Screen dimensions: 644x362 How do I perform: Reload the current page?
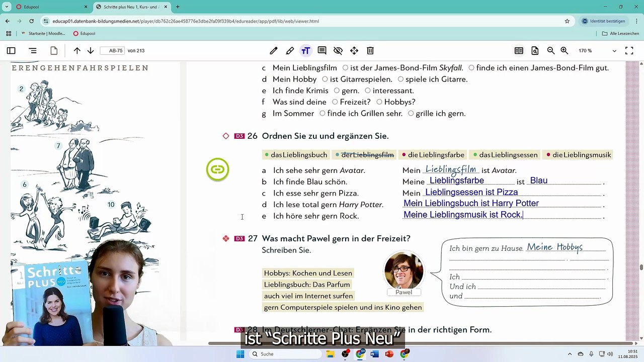point(32,21)
